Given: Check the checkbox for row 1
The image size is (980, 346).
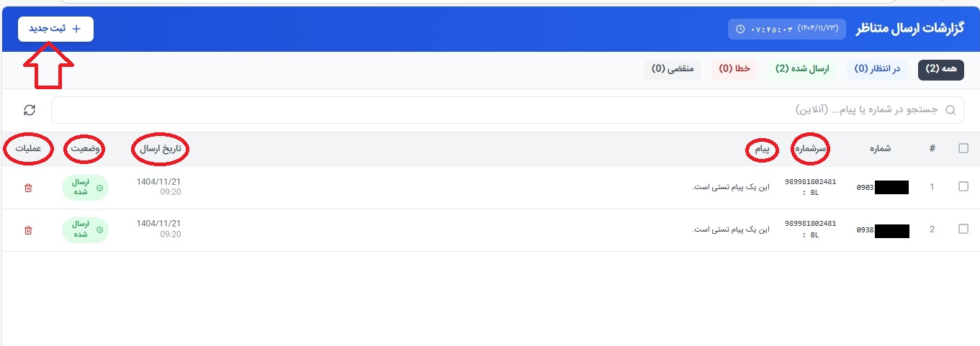Looking at the screenshot, I should 963,186.
